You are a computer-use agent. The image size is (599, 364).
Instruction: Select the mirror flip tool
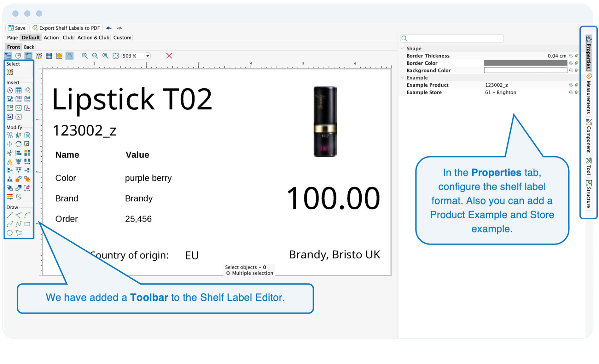(x=10, y=162)
